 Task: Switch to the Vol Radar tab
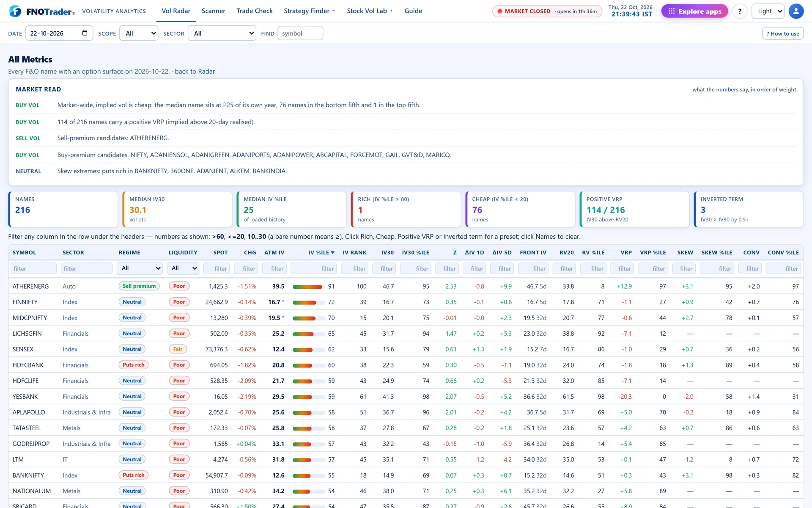point(176,11)
